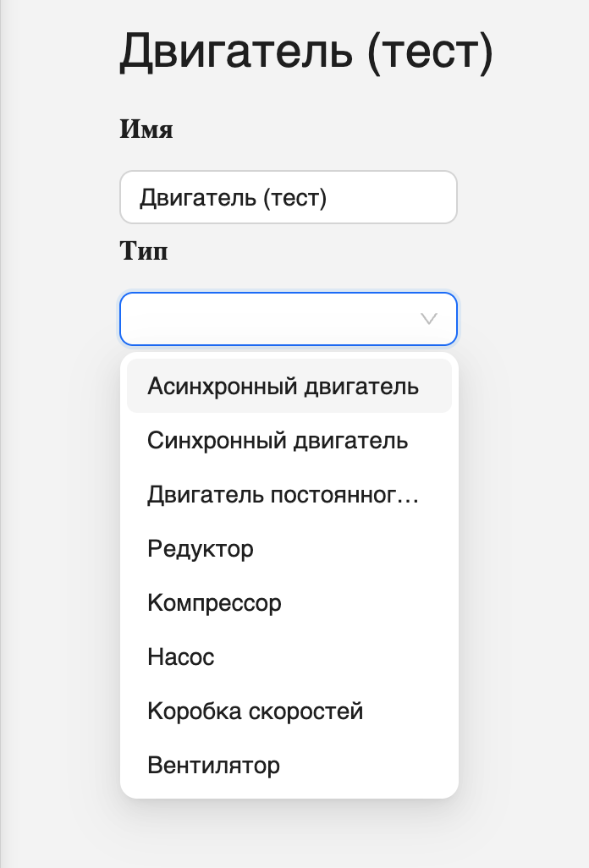Select the truncated Двигатель постоянног… option
The height and width of the screenshot is (868, 589).
tap(283, 494)
